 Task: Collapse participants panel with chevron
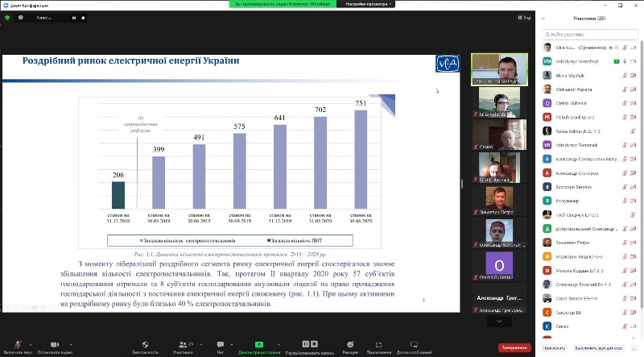[543, 19]
